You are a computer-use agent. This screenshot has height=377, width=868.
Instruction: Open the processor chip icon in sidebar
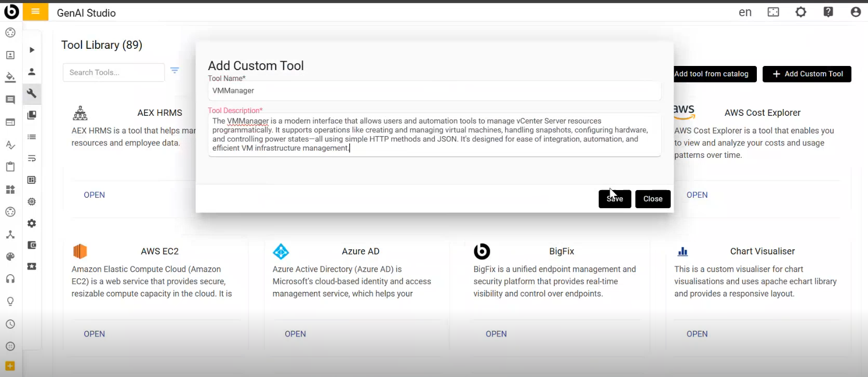point(32,201)
